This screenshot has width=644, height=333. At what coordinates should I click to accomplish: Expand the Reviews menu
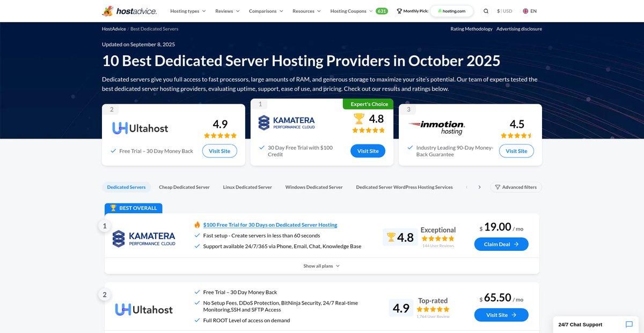click(228, 11)
